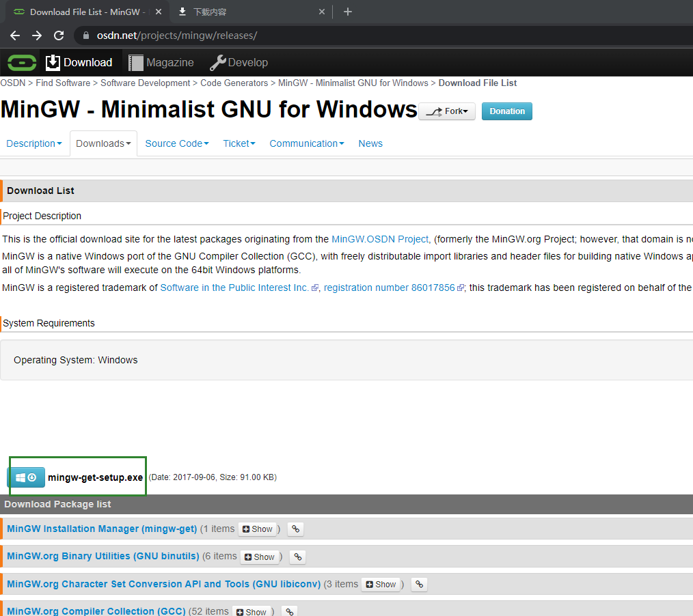The height and width of the screenshot is (616, 693).
Task: Click the mingw-get-setup.exe download icon
Action: [26, 477]
